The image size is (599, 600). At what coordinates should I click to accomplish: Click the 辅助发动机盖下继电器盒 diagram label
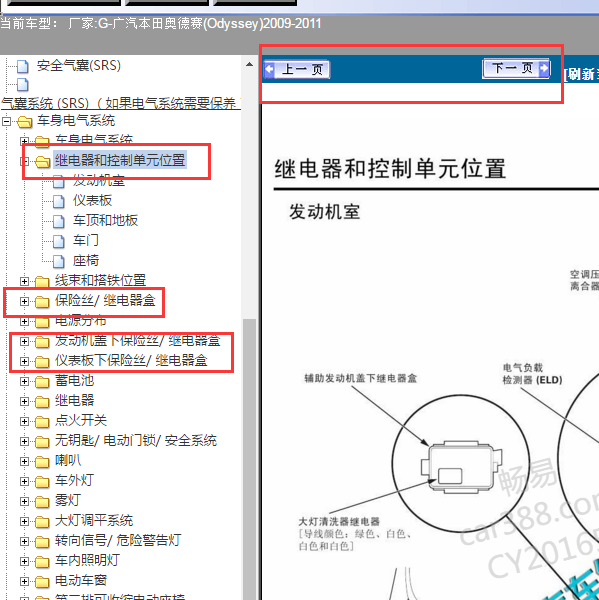tap(360, 378)
